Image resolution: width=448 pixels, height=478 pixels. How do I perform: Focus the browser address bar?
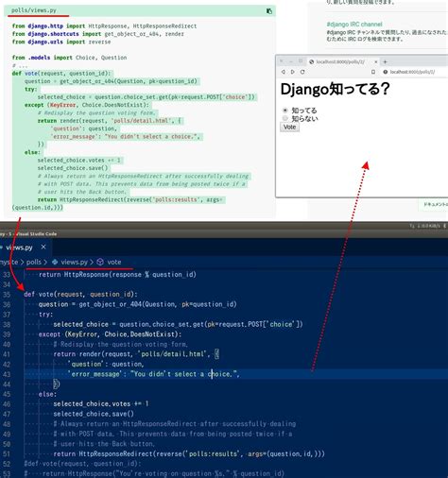[413, 72]
